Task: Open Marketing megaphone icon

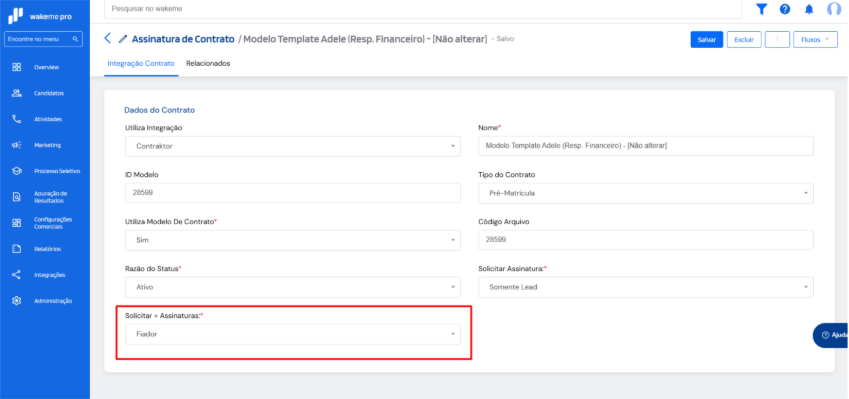Action: point(17,145)
